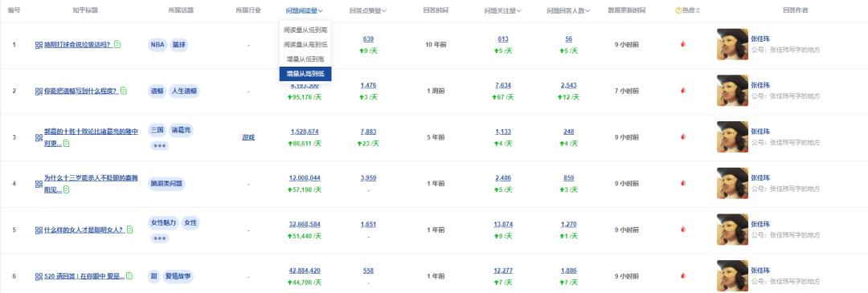
Task: Click like count 3,959
Action: point(368,178)
